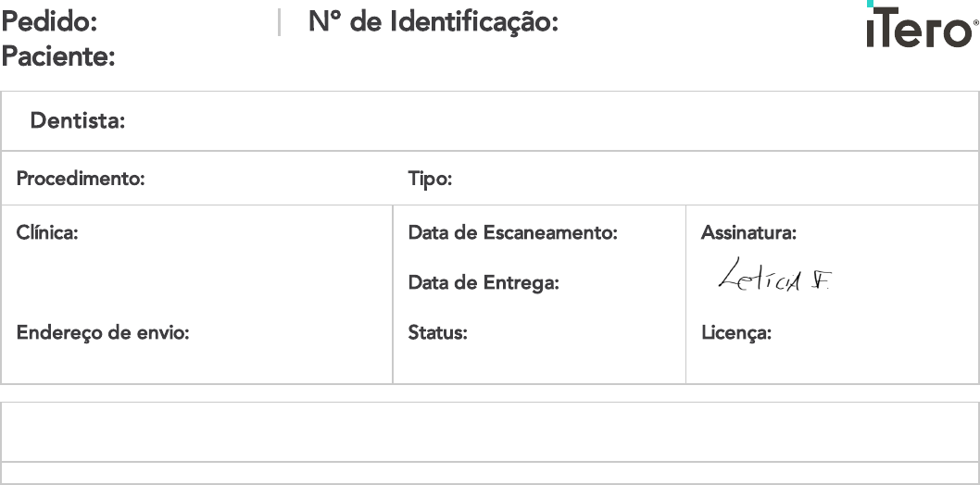The image size is (980, 485).
Task: Click the Data de Escaneamento label
Action: click(x=512, y=233)
